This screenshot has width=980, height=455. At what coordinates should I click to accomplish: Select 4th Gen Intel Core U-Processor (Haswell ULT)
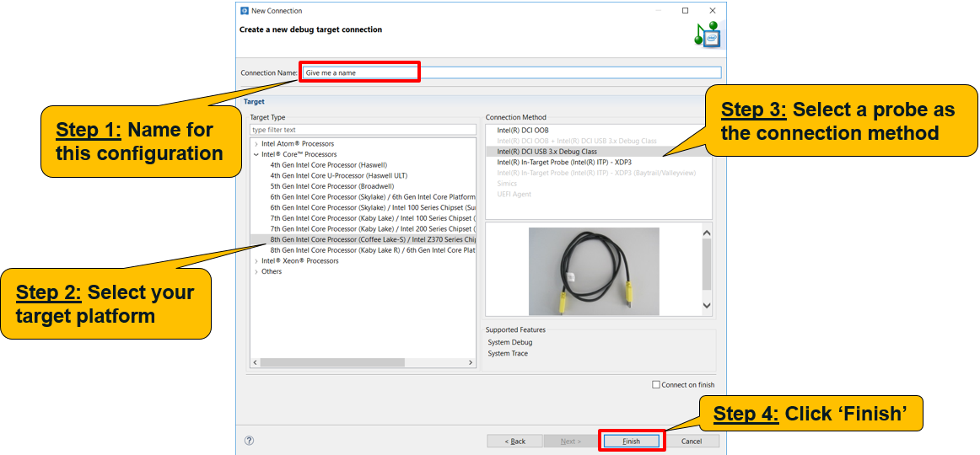click(339, 175)
